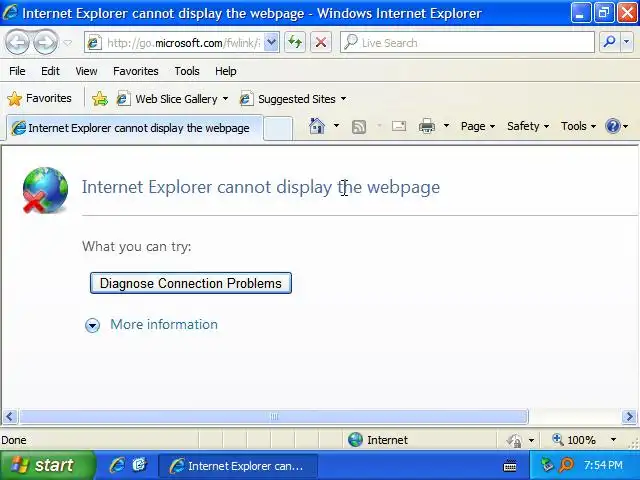
Task: Refresh the page with green arrows icon
Action: tap(295, 42)
